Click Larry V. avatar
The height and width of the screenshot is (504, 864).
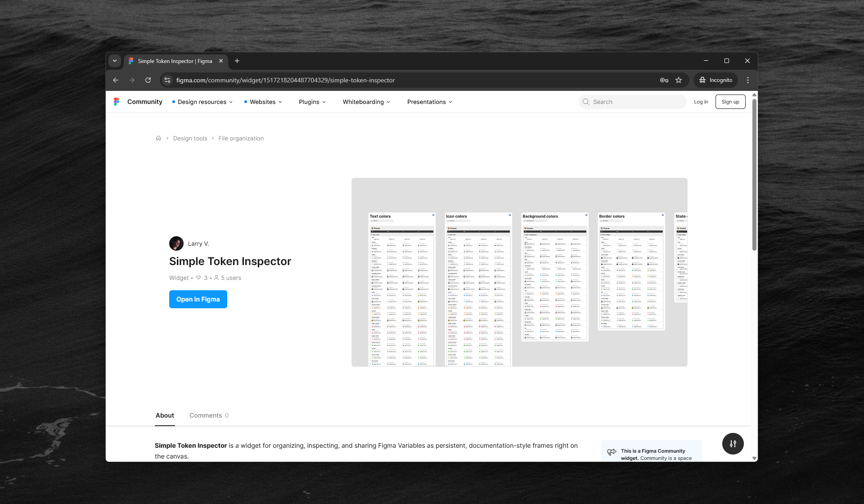[176, 243]
